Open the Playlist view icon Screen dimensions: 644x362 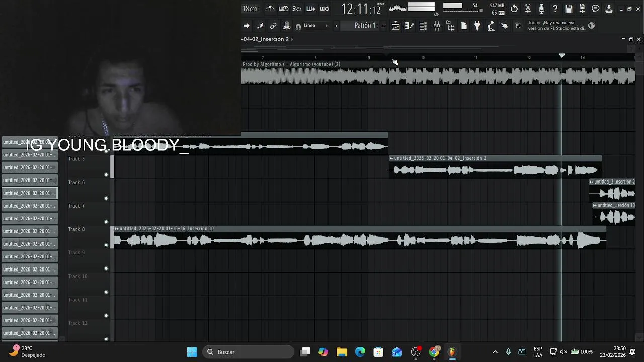click(396, 26)
